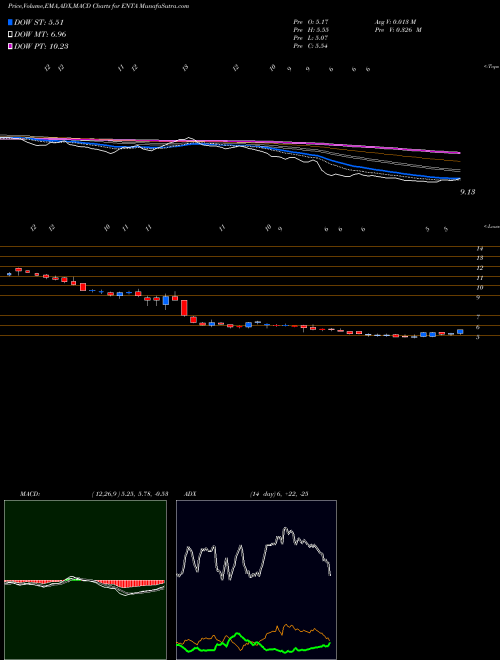Select the 'DOW MT: 6.96' legend text
Viewport: 500px width, 660px height.
click(40, 35)
